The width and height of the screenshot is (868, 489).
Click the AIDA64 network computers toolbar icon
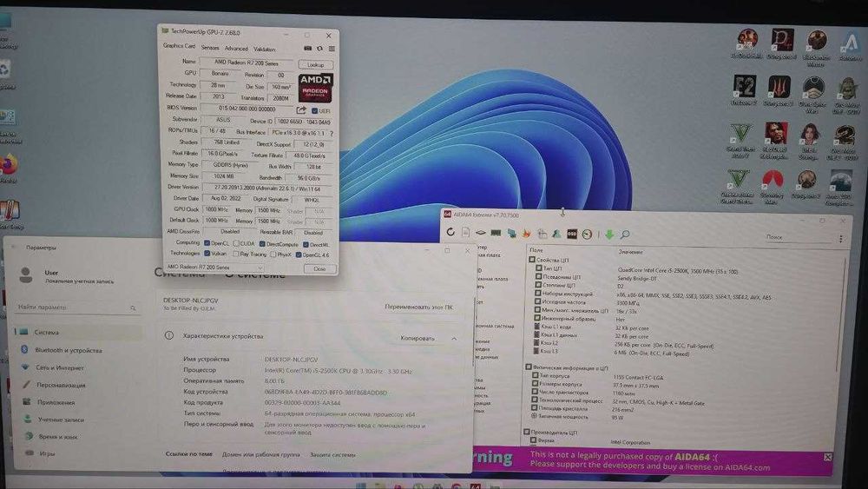[511, 233]
